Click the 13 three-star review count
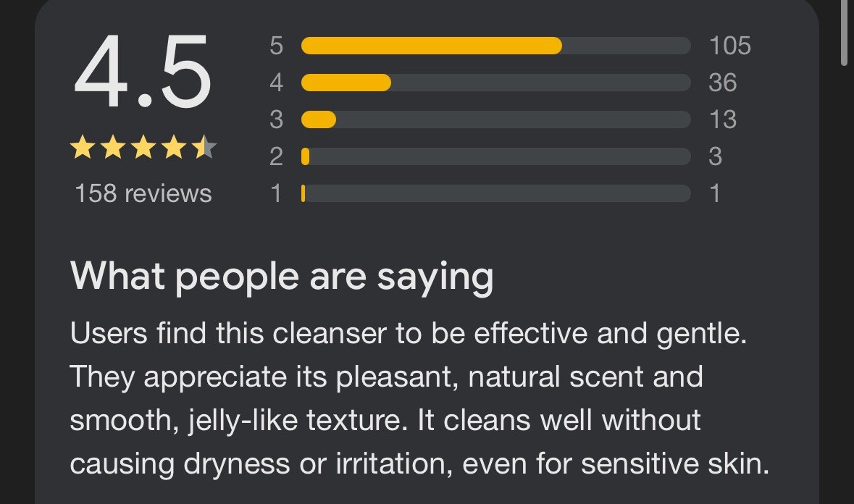The height and width of the screenshot is (504, 854). coord(722,119)
